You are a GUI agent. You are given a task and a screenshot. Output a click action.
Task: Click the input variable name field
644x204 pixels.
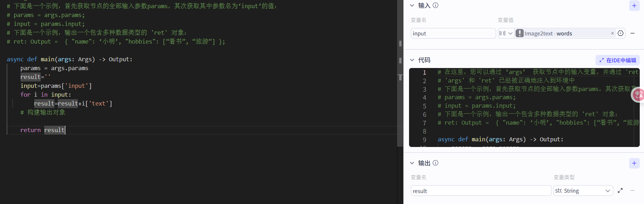coord(453,33)
